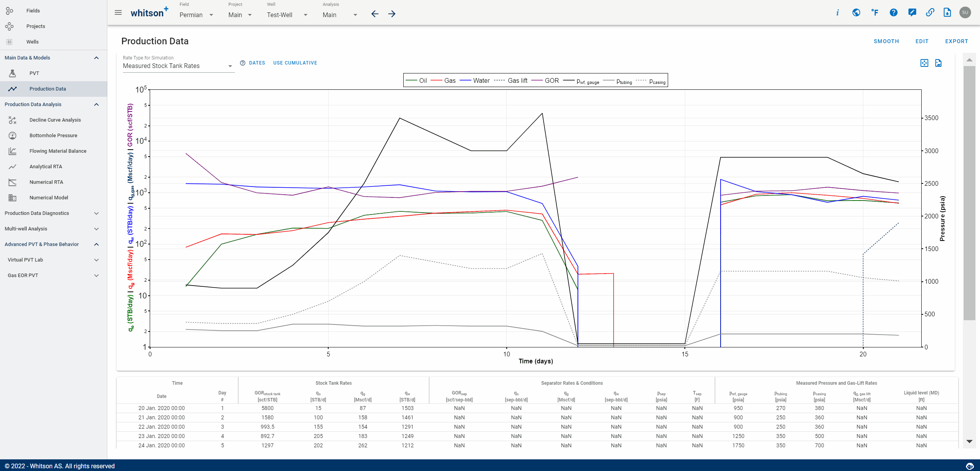Click the EDIT button
Screen dimensions: 980x471
[x=922, y=41]
